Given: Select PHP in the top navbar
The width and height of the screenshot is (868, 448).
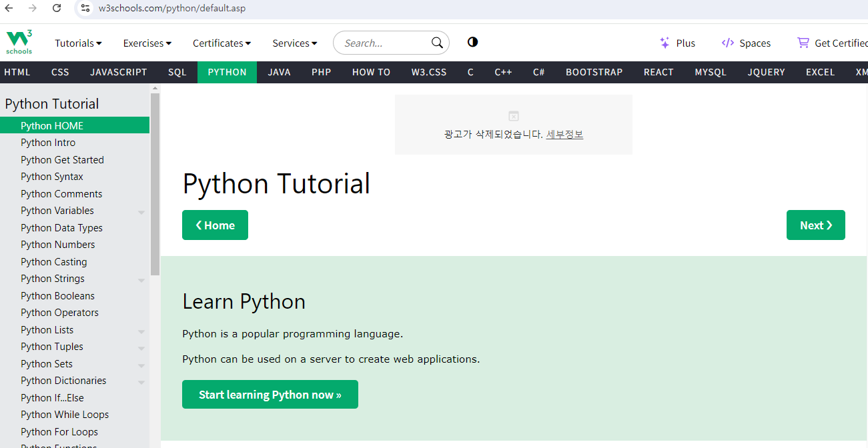Looking at the screenshot, I should (x=322, y=72).
